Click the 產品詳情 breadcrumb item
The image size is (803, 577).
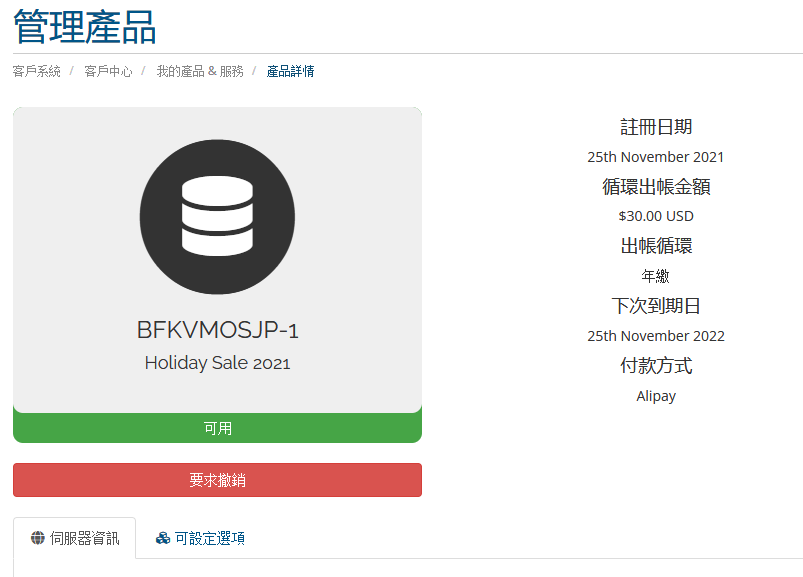[x=290, y=71]
